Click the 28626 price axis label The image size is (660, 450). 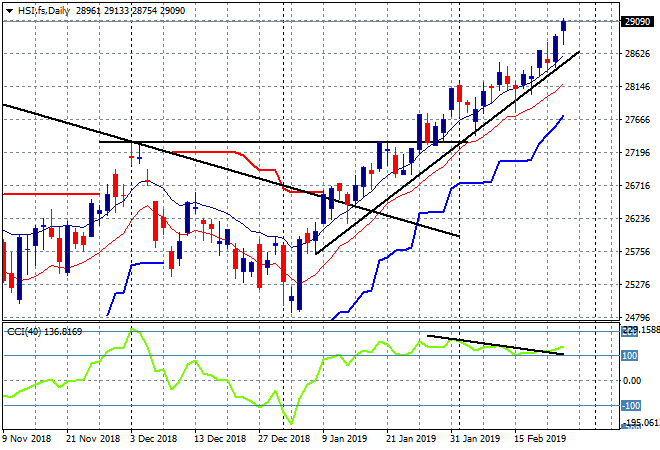pos(637,53)
